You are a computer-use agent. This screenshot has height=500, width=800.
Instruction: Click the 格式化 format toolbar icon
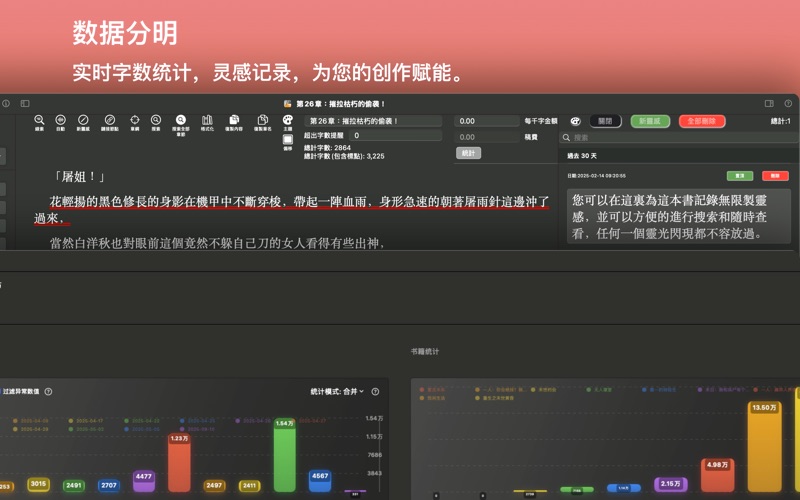tap(208, 120)
